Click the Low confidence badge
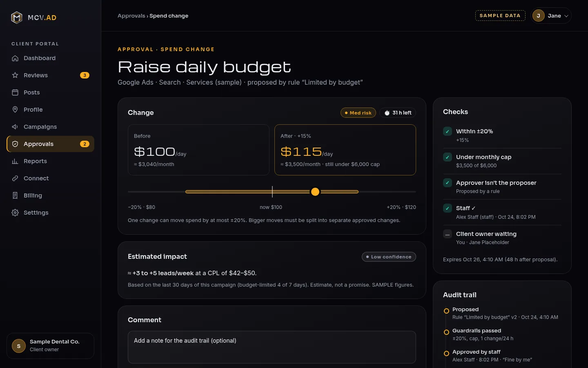This screenshot has height=368, width=588. pyautogui.click(x=389, y=257)
